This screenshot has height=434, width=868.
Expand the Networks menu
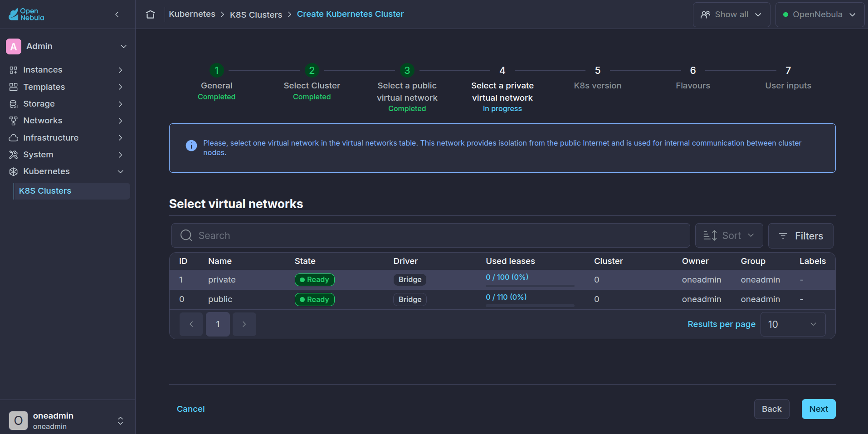point(120,121)
